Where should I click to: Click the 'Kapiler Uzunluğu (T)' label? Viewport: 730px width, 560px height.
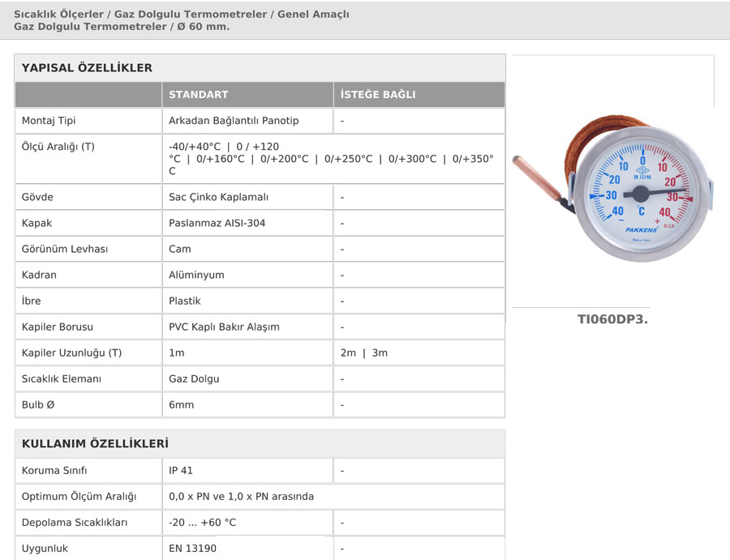click(71, 353)
